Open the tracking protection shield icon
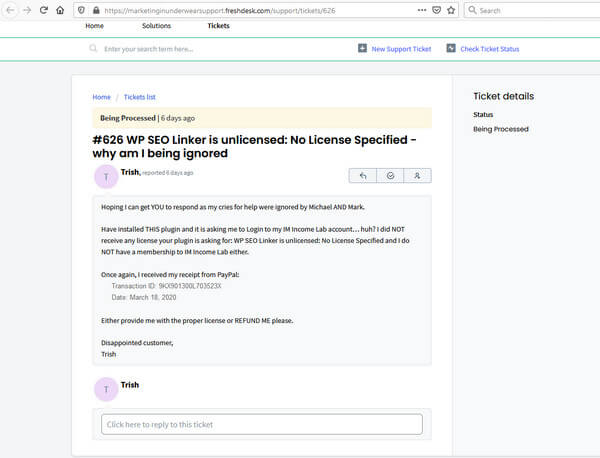Viewport: 600px width, 458px height. [x=81, y=10]
